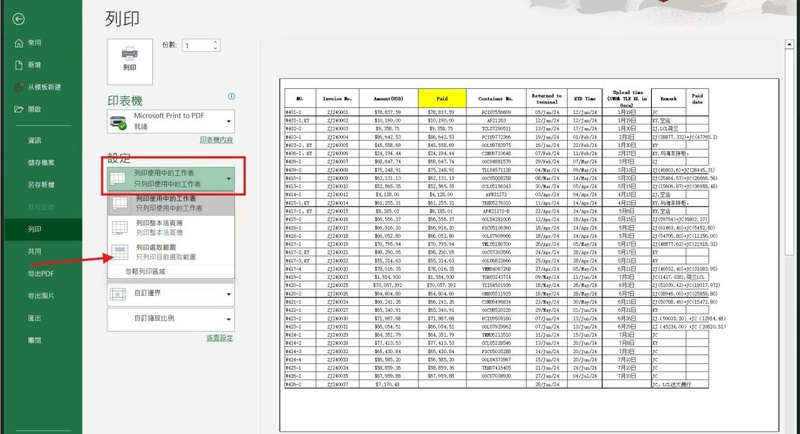Click the 份數 copies number field
The width and height of the screenshot is (800, 434).
point(195,46)
